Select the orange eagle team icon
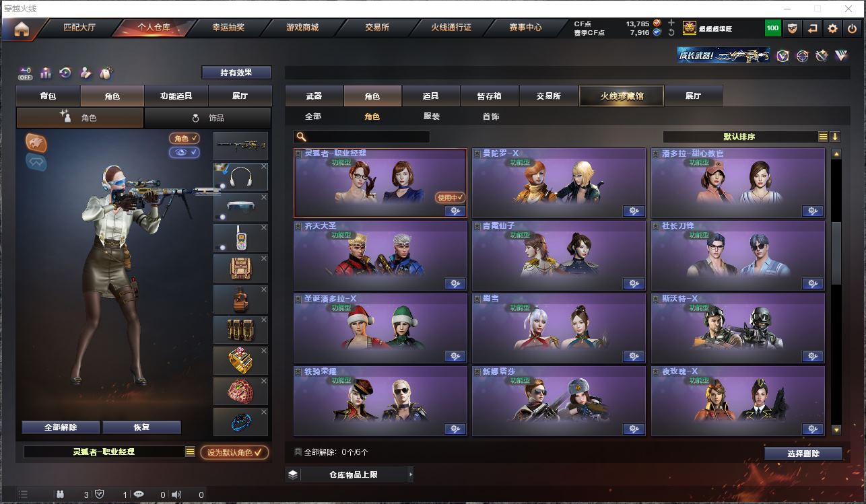This screenshot has width=866, height=504. pos(36,142)
